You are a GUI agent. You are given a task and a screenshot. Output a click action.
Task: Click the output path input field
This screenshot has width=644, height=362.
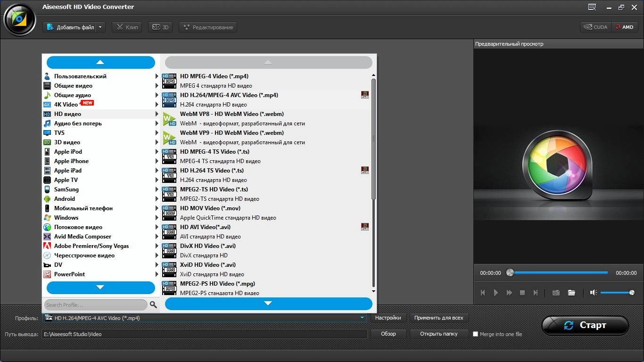pos(204,334)
